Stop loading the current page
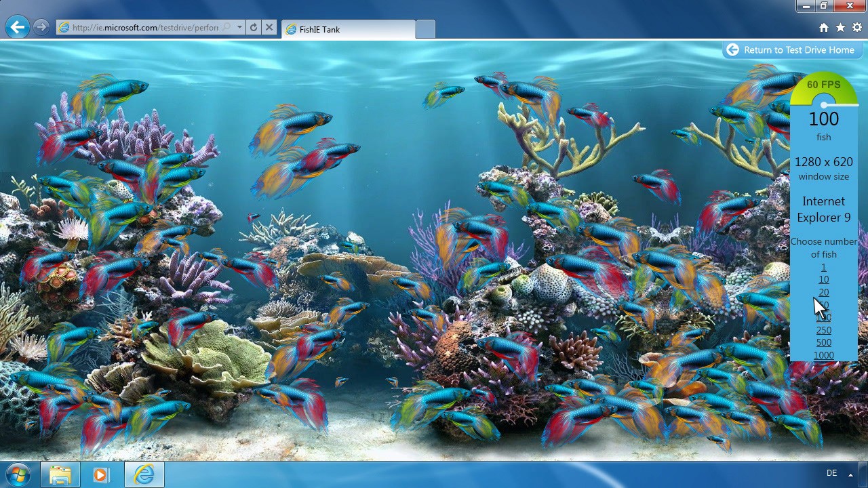The width and height of the screenshot is (868, 488). click(269, 28)
